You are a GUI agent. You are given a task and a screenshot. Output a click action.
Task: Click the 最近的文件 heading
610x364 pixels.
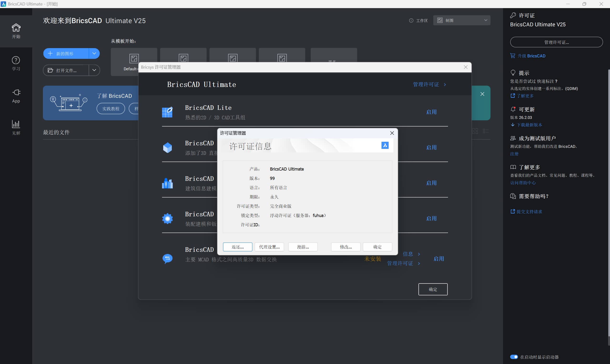tap(56, 132)
